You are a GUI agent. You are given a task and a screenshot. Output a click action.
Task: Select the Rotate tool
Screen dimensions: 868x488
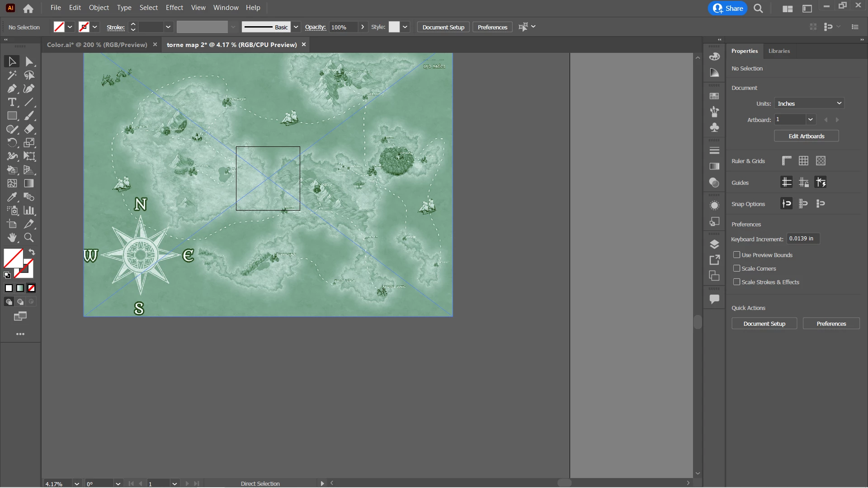[x=12, y=143]
